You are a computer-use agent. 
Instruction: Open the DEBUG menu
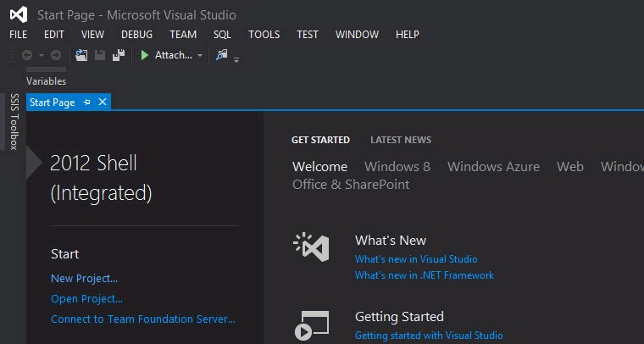point(136,35)
